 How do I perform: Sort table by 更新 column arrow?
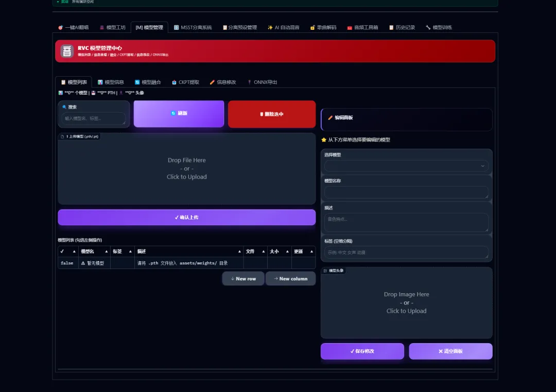tap(311, 252)
